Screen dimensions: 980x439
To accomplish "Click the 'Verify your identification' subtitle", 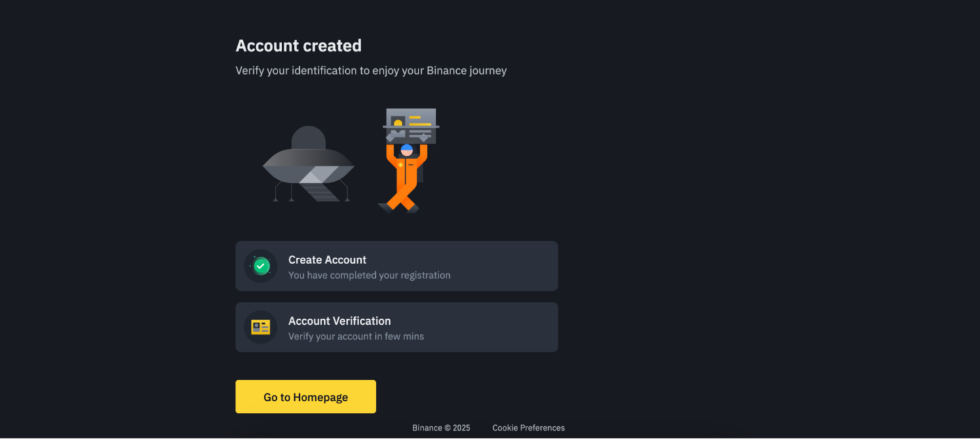I will pos(371,71).
